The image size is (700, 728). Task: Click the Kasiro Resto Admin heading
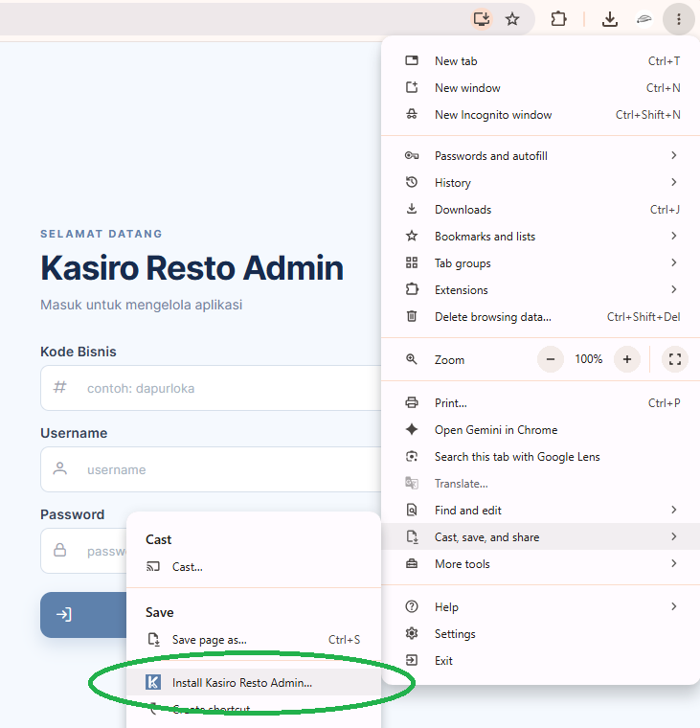(192, 268)
